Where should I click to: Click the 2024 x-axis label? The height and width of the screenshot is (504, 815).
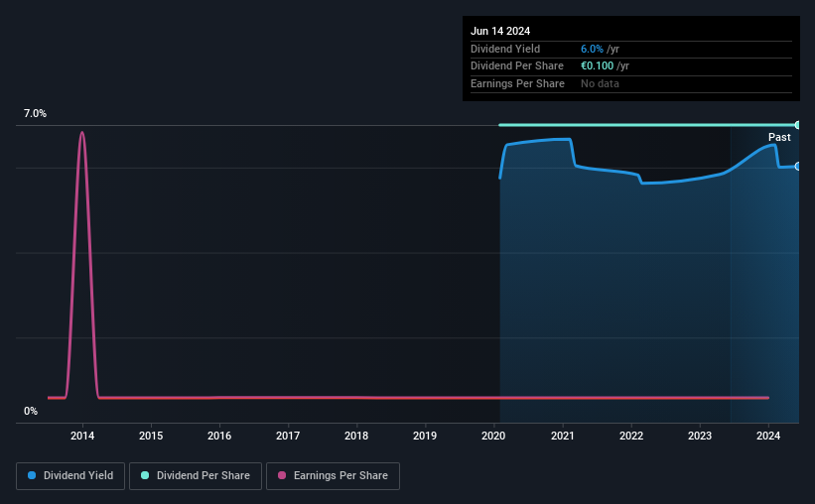pyautogui.click(x=768, y=436)
